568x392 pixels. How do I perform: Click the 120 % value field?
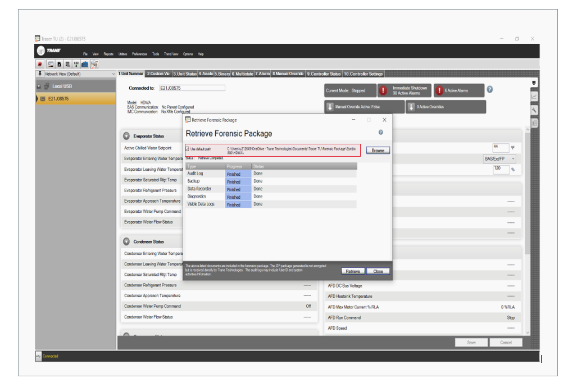click(501, 169)
